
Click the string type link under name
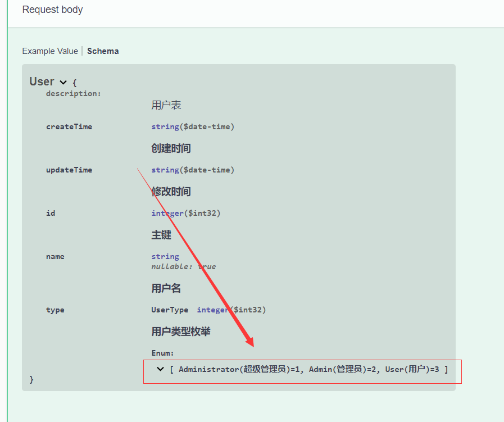(x=165, y=256)
